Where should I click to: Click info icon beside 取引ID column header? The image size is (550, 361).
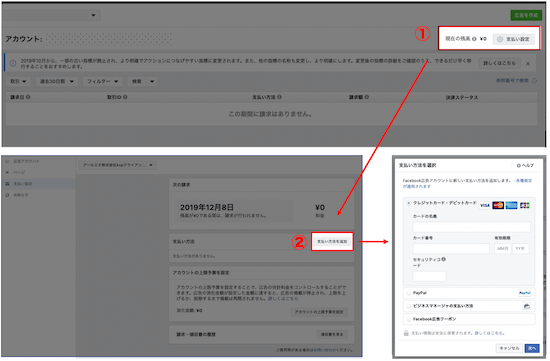click(x=126, y=97)
